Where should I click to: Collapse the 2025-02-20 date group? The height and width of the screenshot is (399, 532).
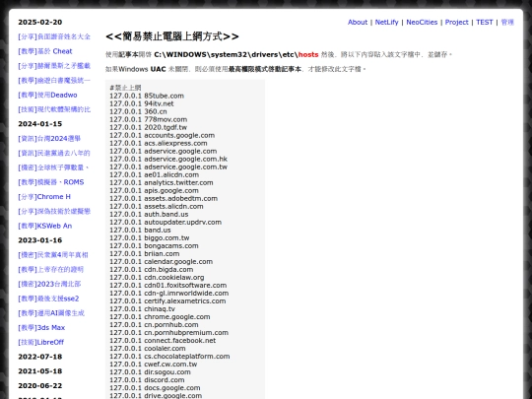[40, 22]
